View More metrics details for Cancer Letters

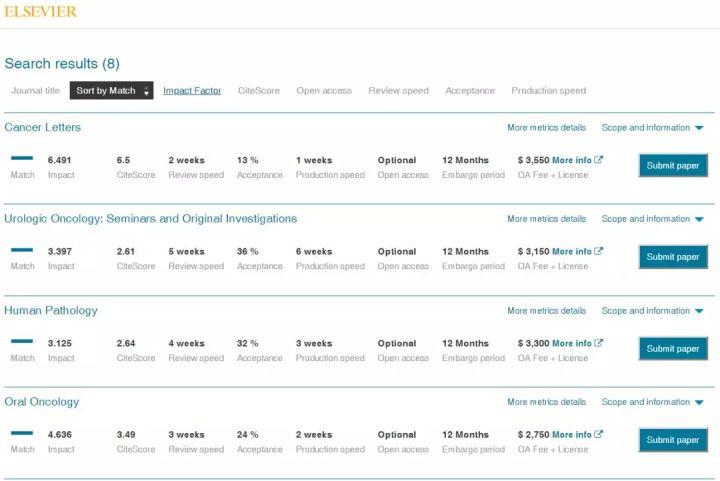(546, 128)
